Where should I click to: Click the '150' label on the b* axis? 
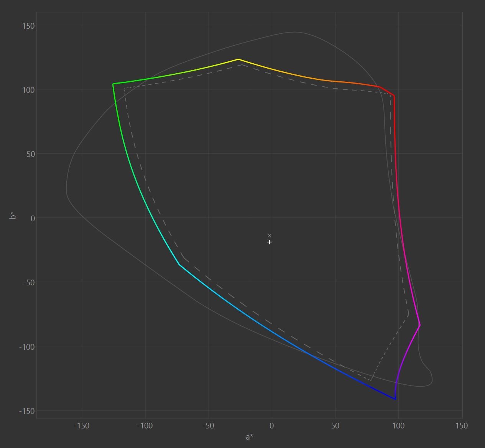coord(28,26)
